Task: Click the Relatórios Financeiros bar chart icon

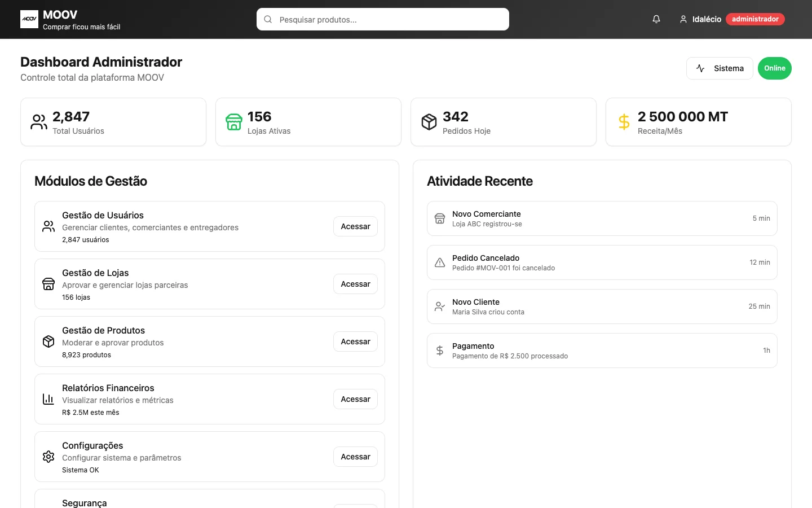Action: 48,399
